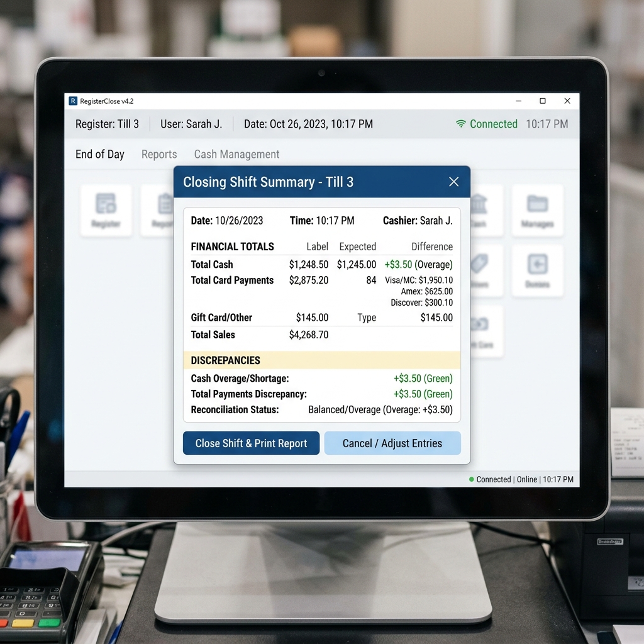Image resolution: width=644 pixels, height=644 pixels.
Task: Click Close Shift & Print Report button
Action: [251, 443]
